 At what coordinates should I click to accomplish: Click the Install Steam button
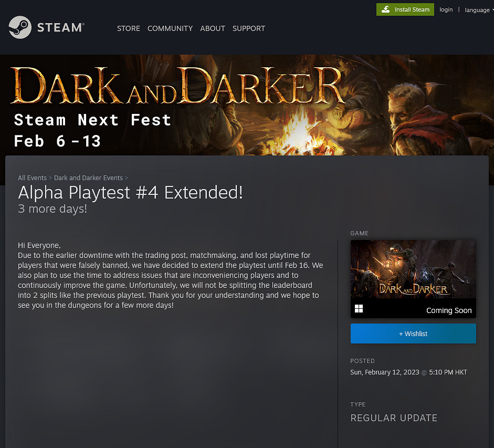pyautogui.click(x=405, y=9)
